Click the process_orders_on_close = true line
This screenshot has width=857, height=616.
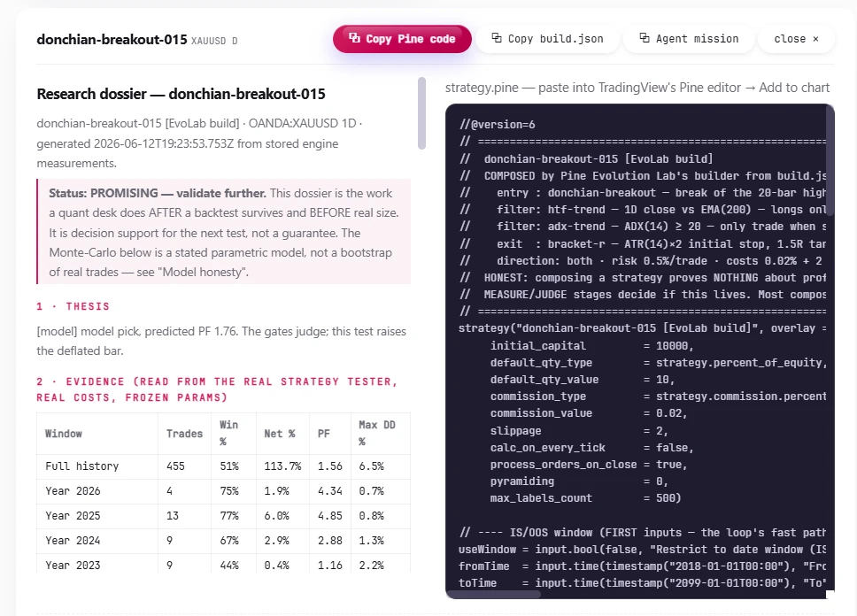click(589, 465)
